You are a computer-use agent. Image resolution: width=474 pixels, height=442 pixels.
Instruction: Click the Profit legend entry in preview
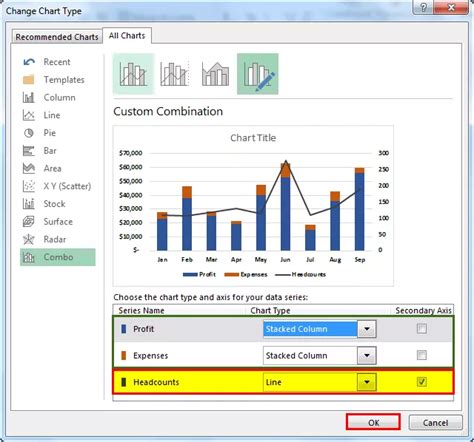[199, 274]
